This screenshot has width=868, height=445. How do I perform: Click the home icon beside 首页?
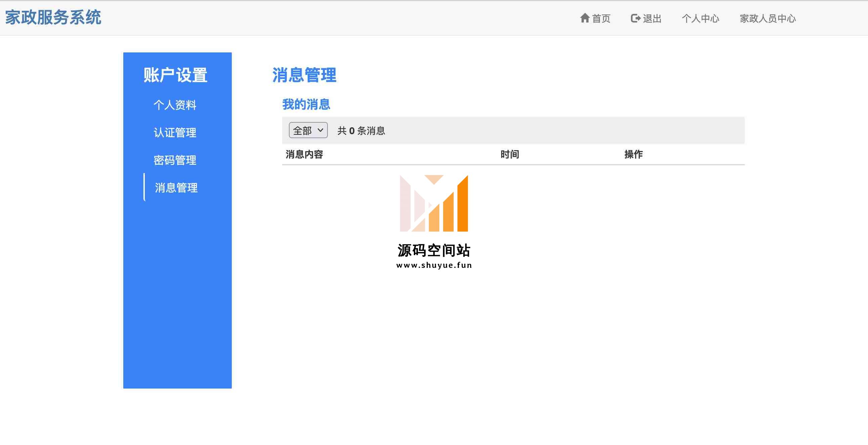pyautogui.click(x=584, y=18)
